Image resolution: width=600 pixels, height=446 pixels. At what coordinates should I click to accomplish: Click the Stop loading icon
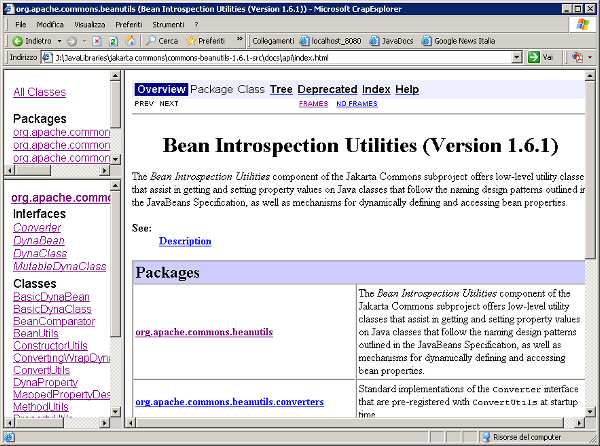(97, 41)
